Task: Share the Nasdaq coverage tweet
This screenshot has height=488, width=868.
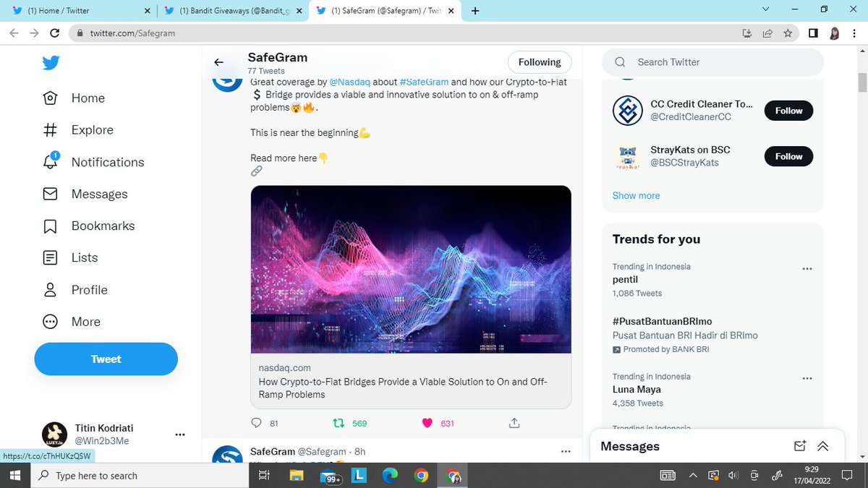Action: click(514, 423)
